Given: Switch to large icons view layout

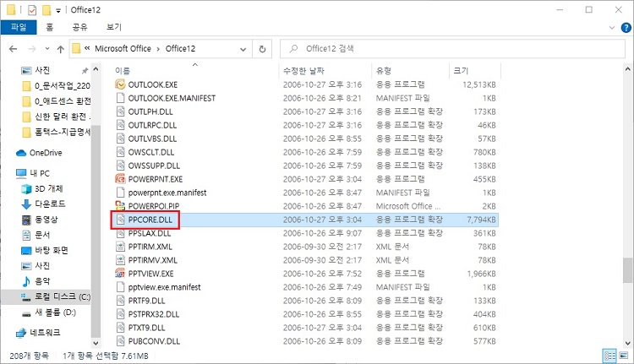Looking at the screenshot, I should 623,356.
